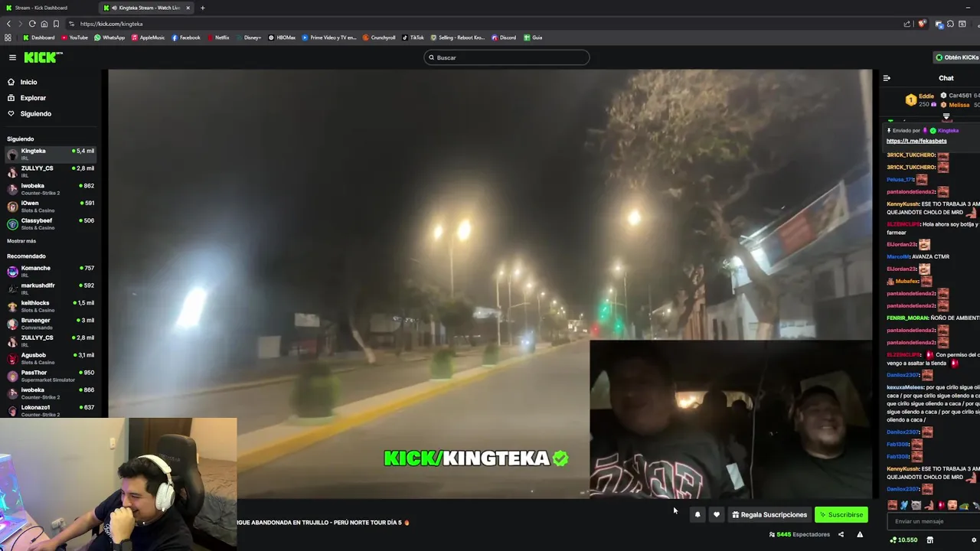Click the Brave shields icon
Viewport: 980px width, 551px height.
point(923,24)
